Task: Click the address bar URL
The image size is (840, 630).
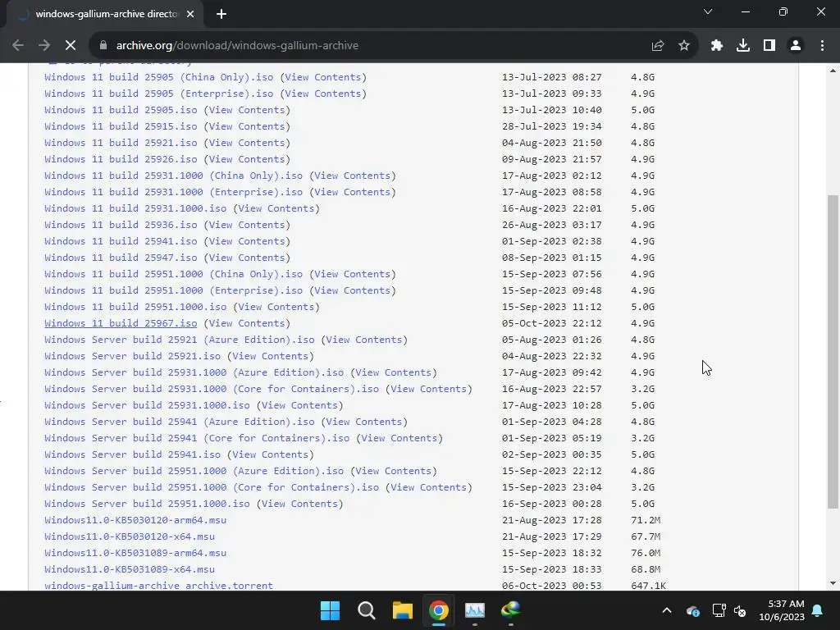Action: coord(237,46)
